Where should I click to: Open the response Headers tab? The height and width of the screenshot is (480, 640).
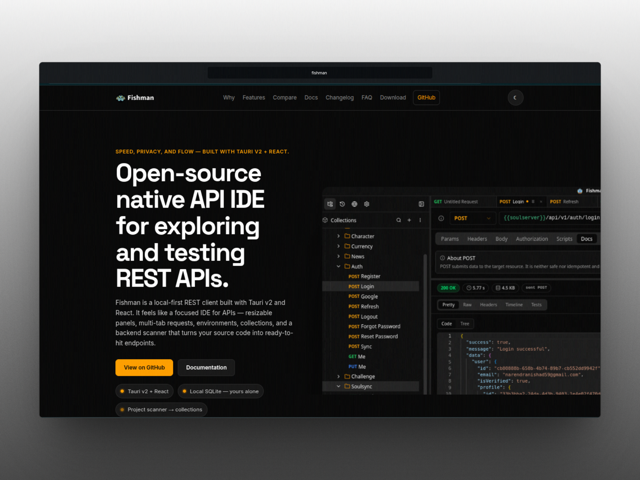[489, 305]
